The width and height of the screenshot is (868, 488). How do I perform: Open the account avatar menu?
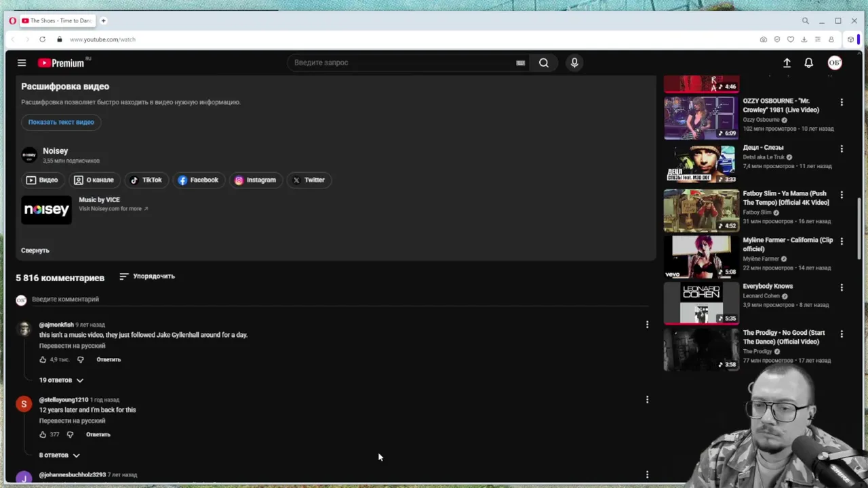[x=835, y=63]
